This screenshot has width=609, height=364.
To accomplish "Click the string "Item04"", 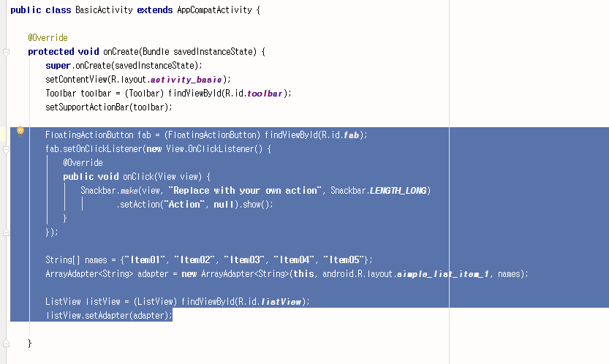I will [294, 260].
